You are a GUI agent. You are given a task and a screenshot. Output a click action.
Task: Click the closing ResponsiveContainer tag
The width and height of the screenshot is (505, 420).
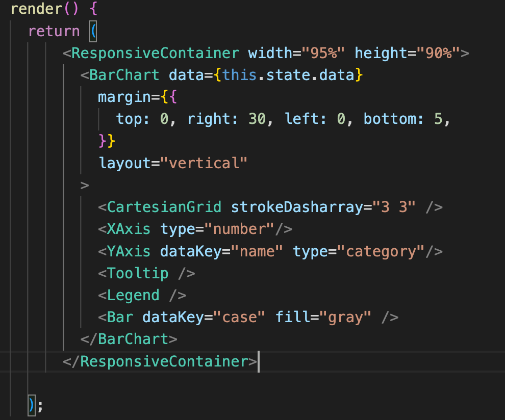(x=160, y=361)
